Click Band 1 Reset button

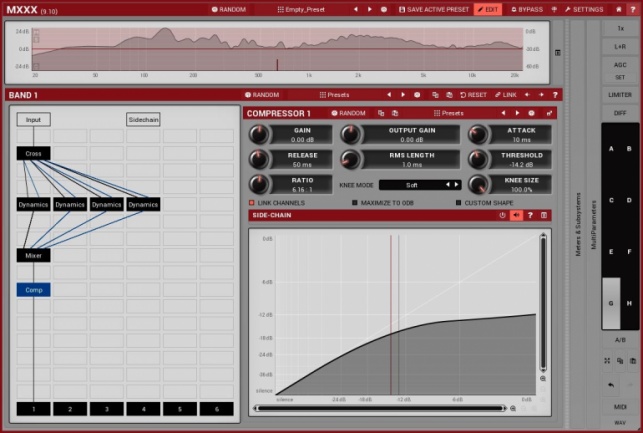coord(473,95)
